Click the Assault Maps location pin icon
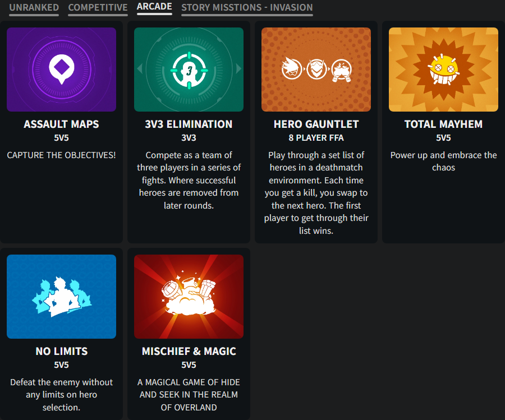This screenshot has width=505, height=420. (x=62, y=69)
